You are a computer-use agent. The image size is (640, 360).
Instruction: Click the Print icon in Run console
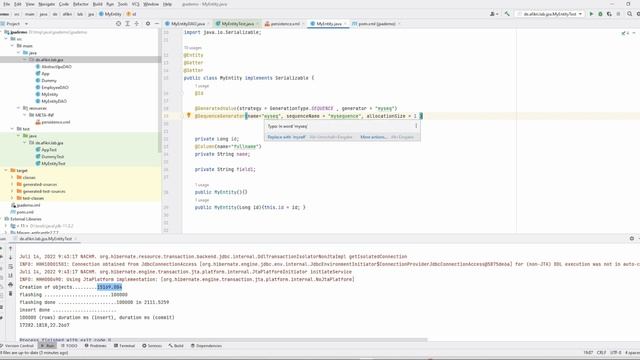pyautogui.click(x=11, y=284)
